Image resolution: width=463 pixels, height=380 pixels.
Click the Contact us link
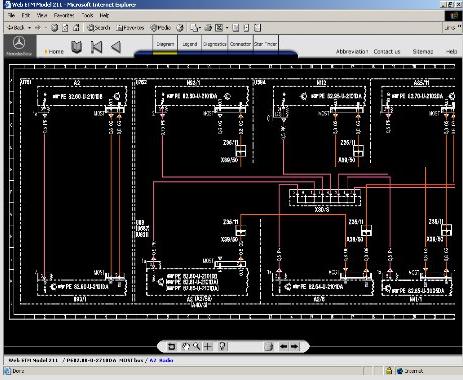[387, 52]
